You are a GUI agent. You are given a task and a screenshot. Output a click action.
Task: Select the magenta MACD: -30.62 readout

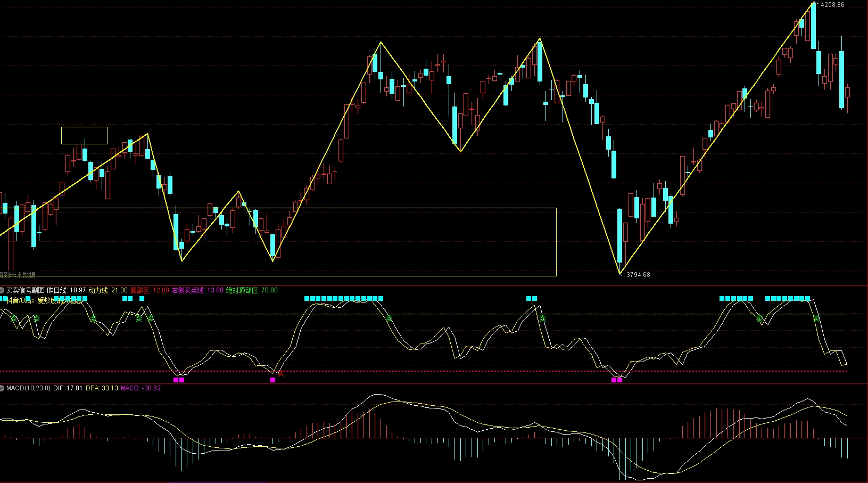[x=140, y=388]
